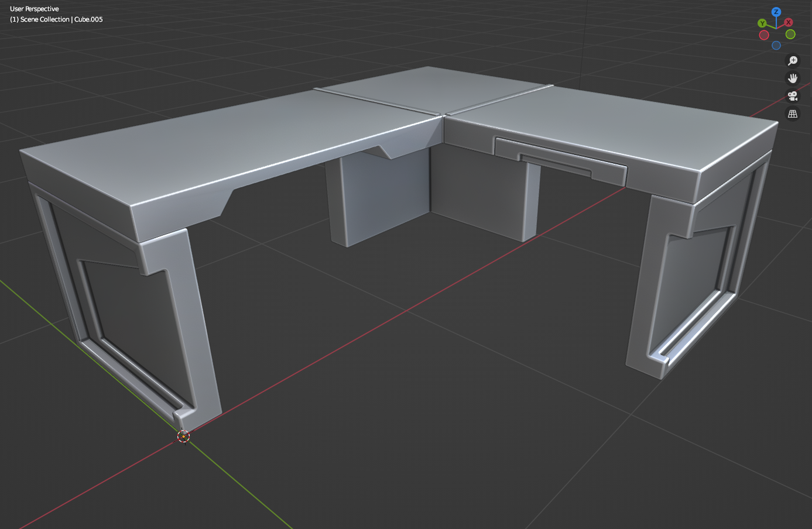Image resolution: width=812 pixels, height=529 pixels.
Task: Switch perspective/orthographic with the grid icon
Action: (793, 114)
